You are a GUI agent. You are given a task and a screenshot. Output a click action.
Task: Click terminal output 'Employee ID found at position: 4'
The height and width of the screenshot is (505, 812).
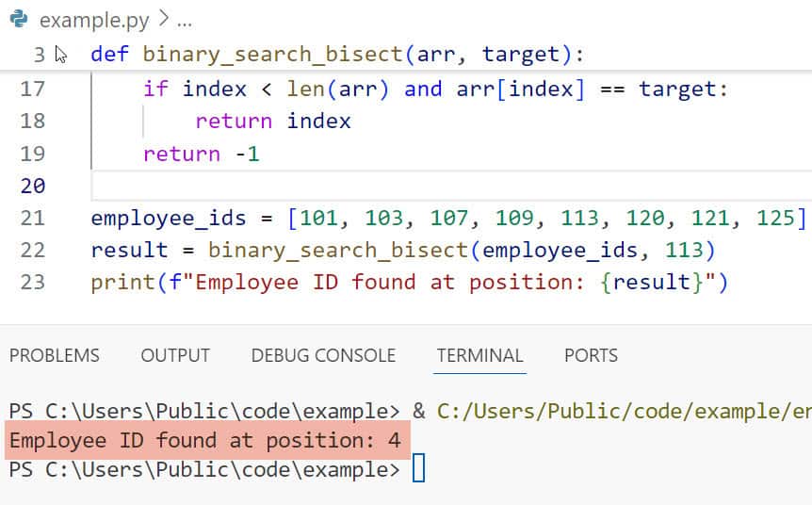pyautogui.click(x=205, y=441)
